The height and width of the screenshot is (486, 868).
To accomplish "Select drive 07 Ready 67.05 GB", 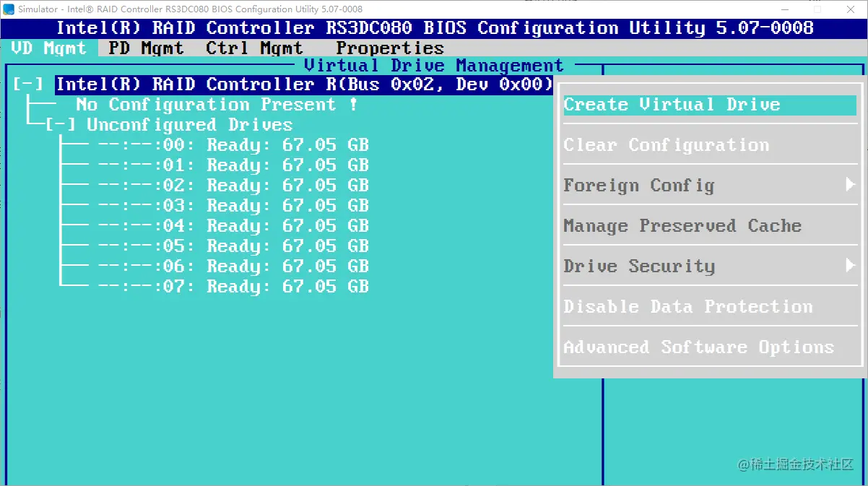I will click(233, 287).
